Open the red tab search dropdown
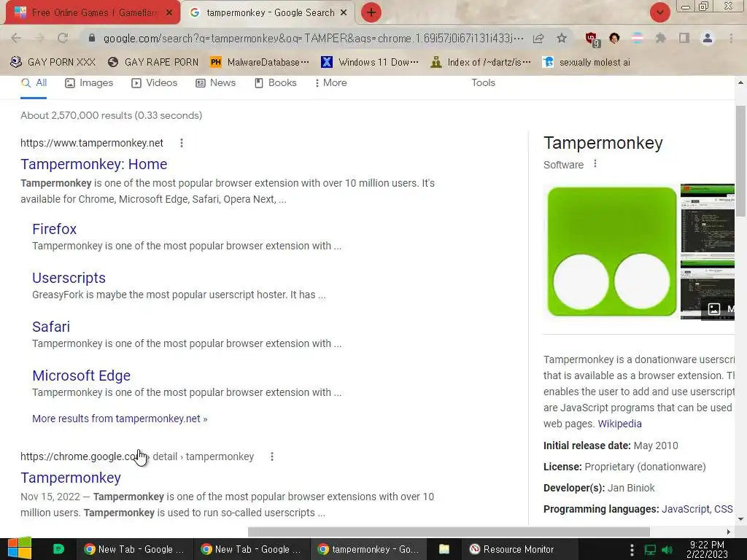 659,12
